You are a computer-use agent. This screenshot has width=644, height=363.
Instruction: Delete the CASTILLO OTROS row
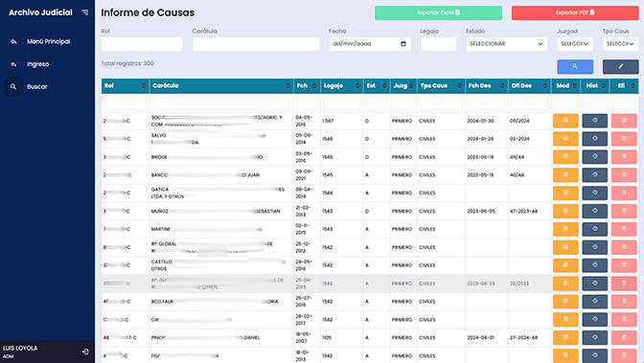(624, 265)
